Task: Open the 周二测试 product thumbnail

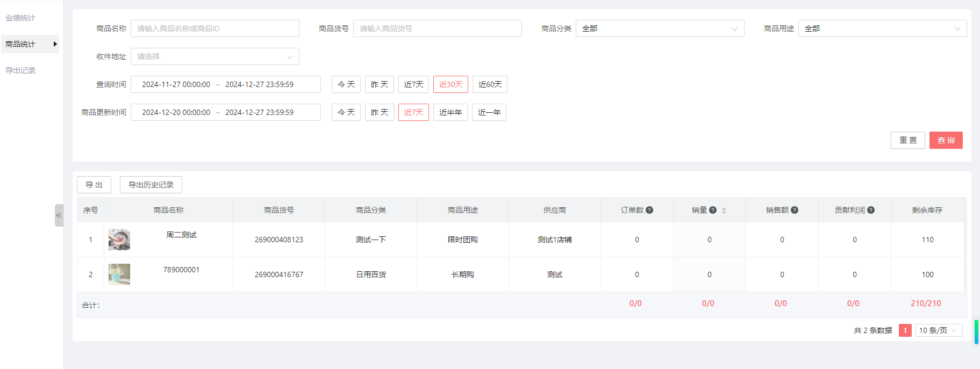Action: [x=119, y=240]
